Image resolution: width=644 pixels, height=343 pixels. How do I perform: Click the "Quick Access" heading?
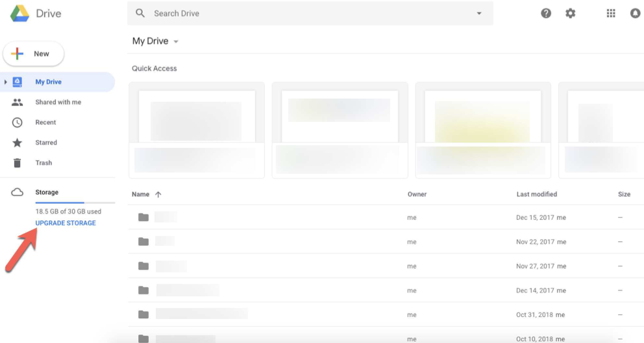pyautogui.click(x=154, y=68)
